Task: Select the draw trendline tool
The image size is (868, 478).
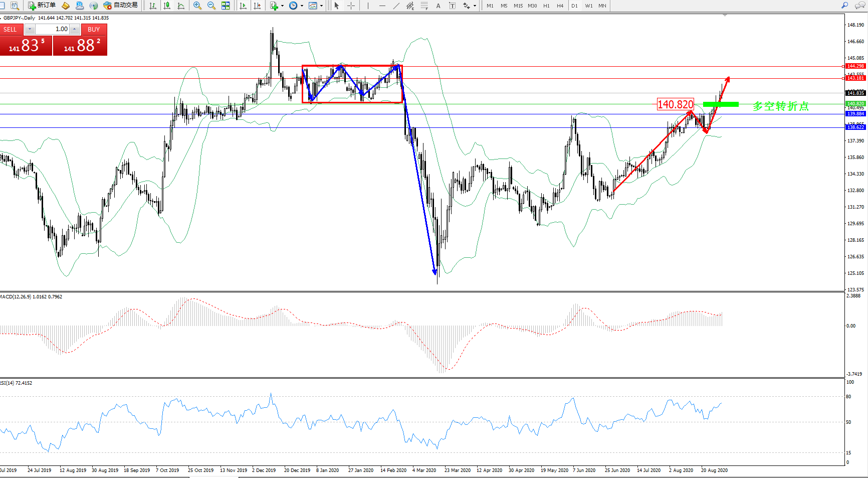Action: (x=396, y=6)
